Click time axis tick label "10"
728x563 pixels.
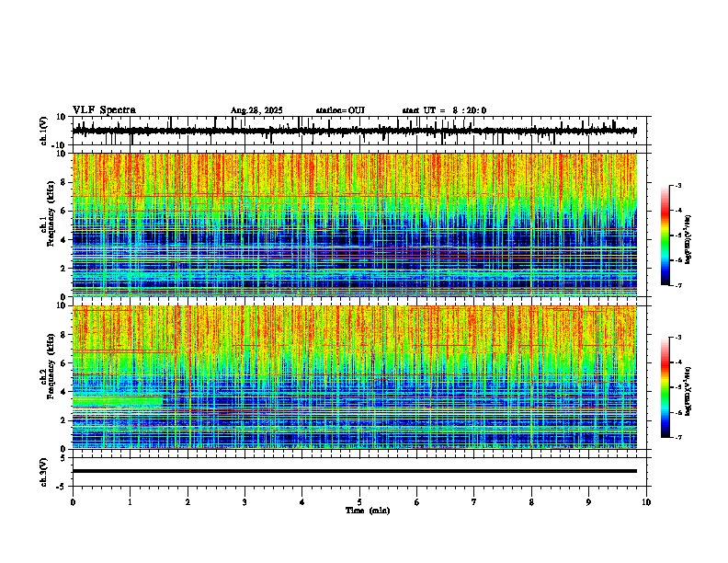pos(646,502)
